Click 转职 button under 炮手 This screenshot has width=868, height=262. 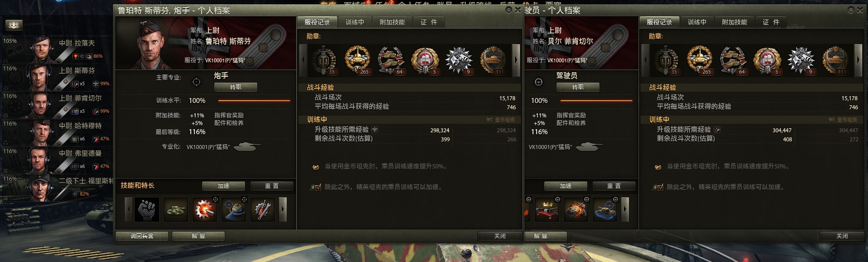click(236, 87)
